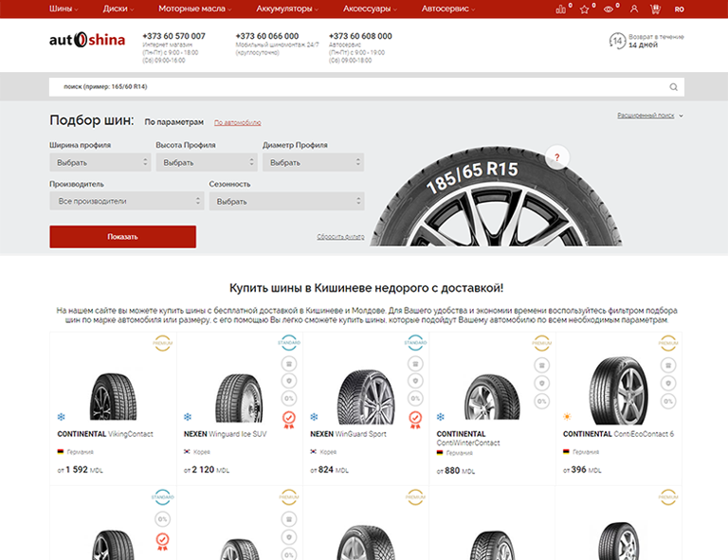Open Диаметр Профиля dropdown
Screen dimensions: 728x560
pos(314,162)
